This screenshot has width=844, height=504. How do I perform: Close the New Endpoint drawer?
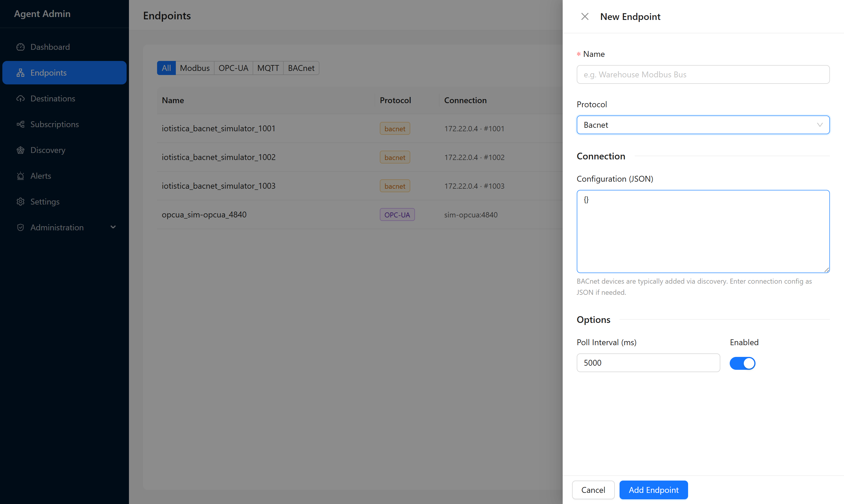585,17
